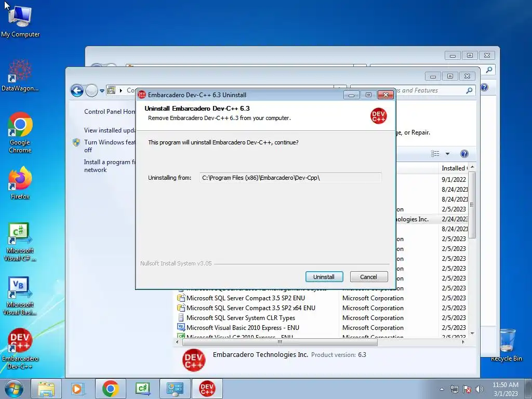The width and height of the screenshot is (532, 399).
Task: Click Control Panel Home link
Action: pyautogui.click(x=110, y=112)
